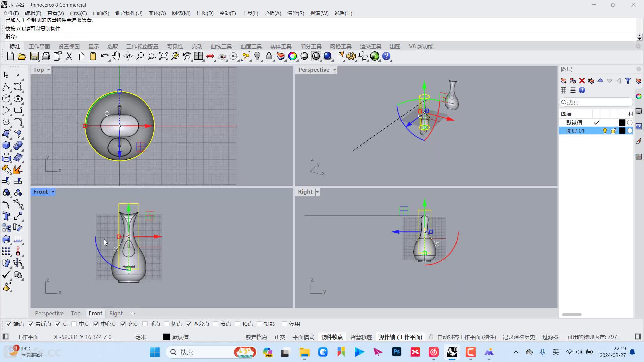
Task: Click 过滤器 filter in status bar
Action: point(550,337)
